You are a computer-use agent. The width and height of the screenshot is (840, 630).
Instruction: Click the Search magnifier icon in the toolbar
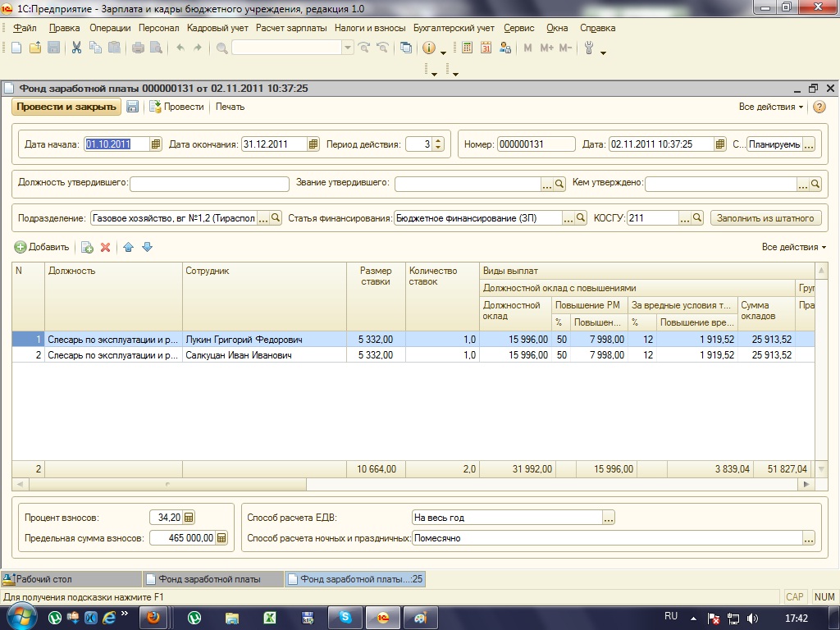tap(221, 48)
